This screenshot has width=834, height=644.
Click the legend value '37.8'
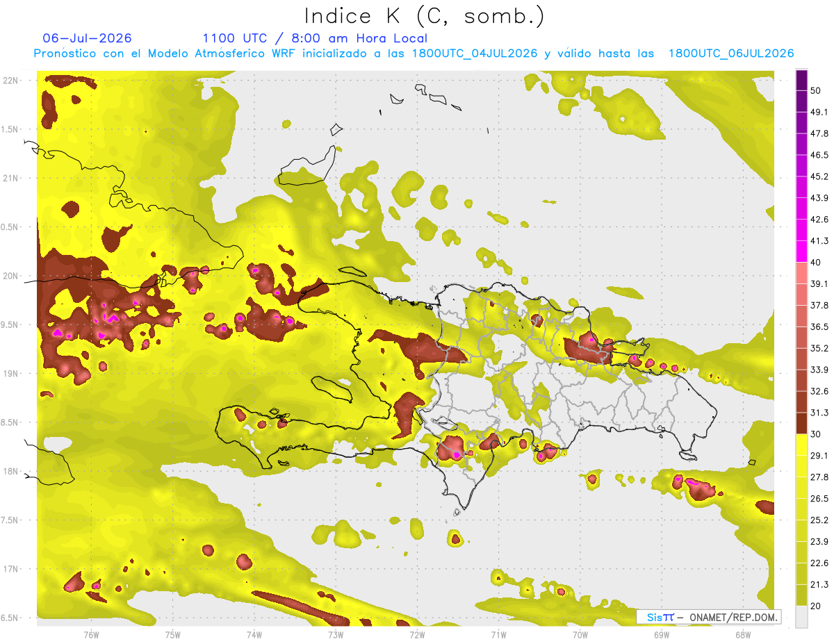coord(819,306)
